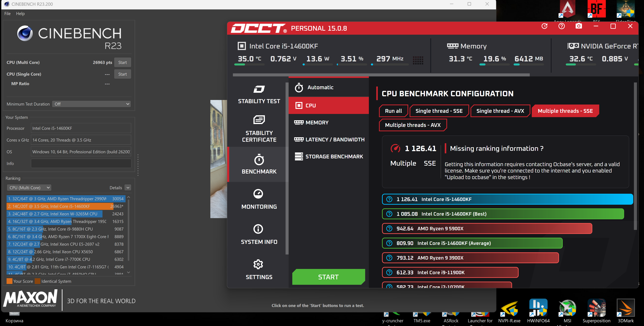The height and width of the screenshot is (326, 644).
Task: Click the OCCT help question mark icon
Action: click(562, 26)
